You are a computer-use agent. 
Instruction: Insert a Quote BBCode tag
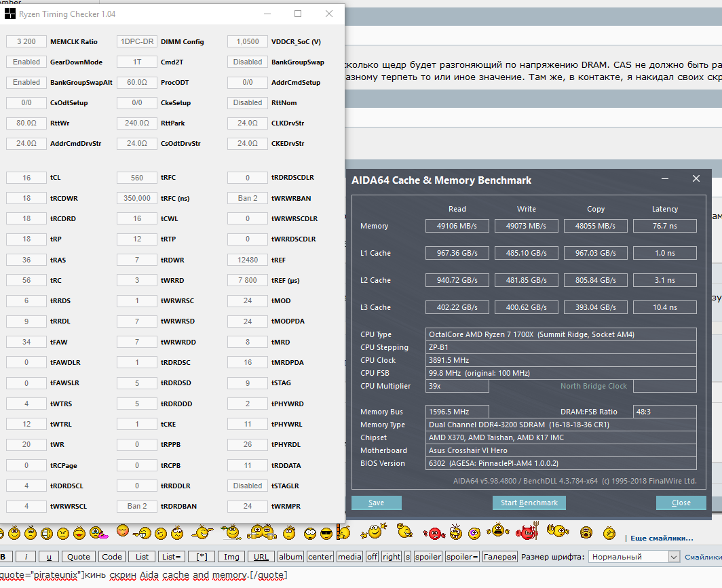click(x=79, y=557)
